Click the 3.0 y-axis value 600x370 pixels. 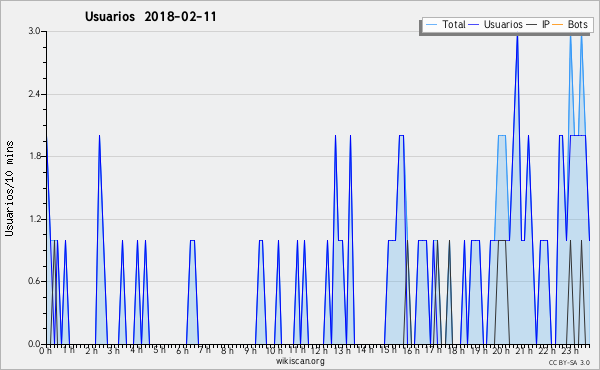click(x=34, y=31)
